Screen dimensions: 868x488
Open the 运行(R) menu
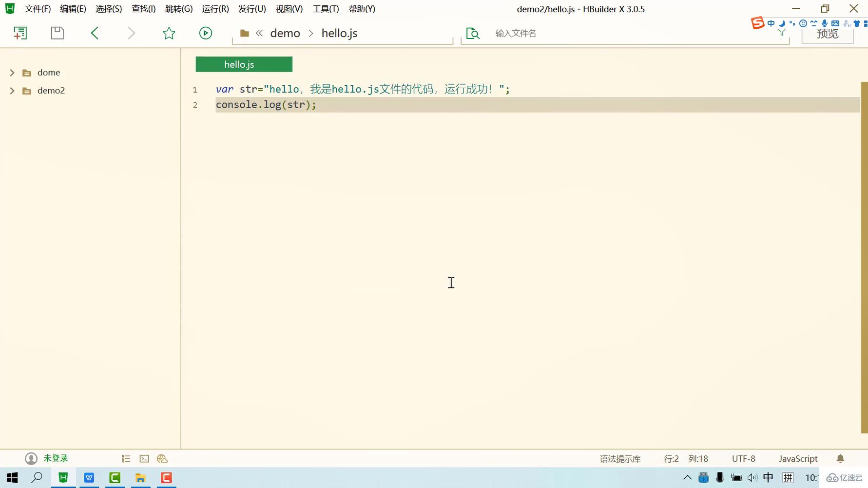[x=215, y=9]
